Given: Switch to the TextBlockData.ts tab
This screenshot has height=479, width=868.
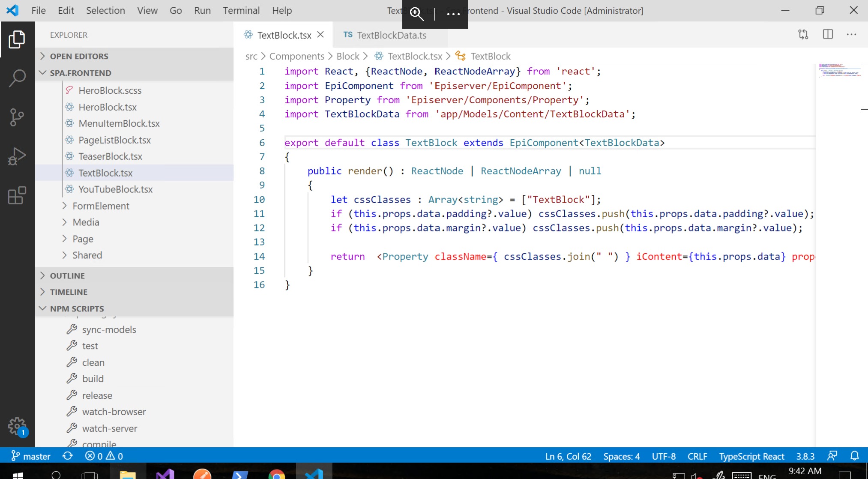Looking at the screenshot, I should (x=391, y=35).
